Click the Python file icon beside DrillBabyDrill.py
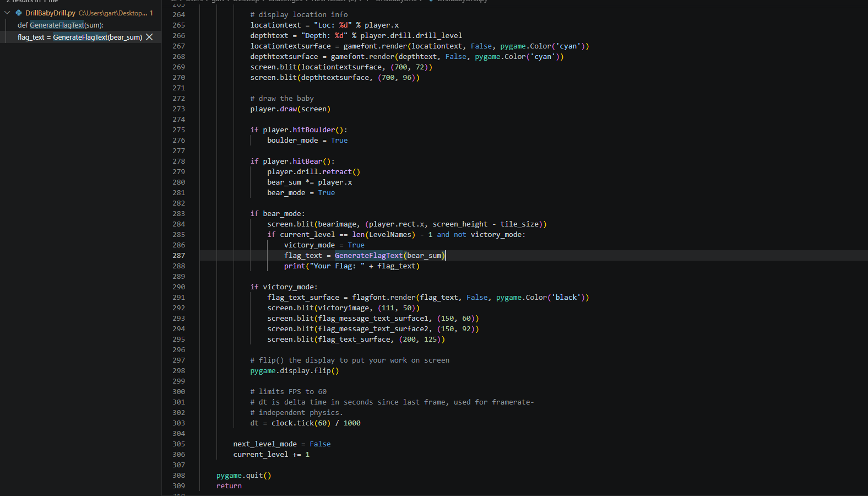The image size is (868, 496). 19,13
